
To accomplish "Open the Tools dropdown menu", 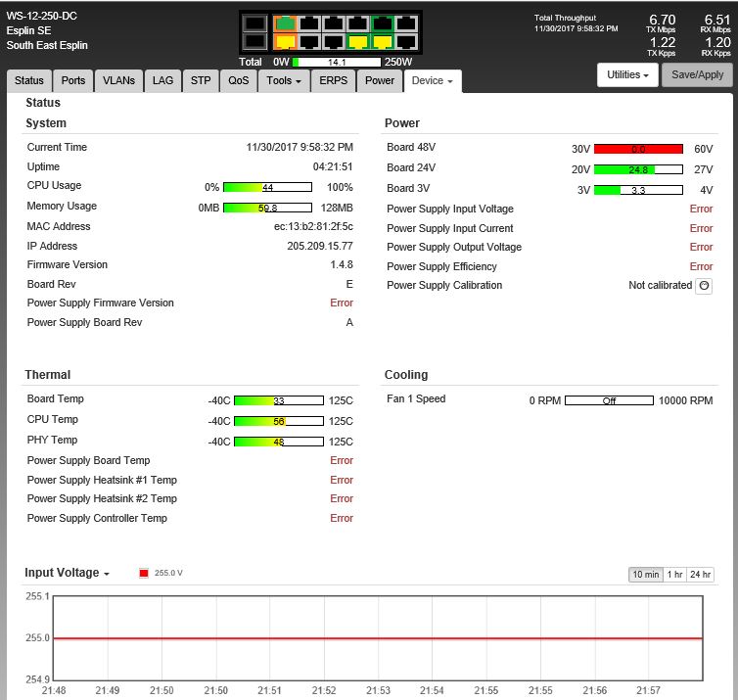I will [x=285, y=80].
